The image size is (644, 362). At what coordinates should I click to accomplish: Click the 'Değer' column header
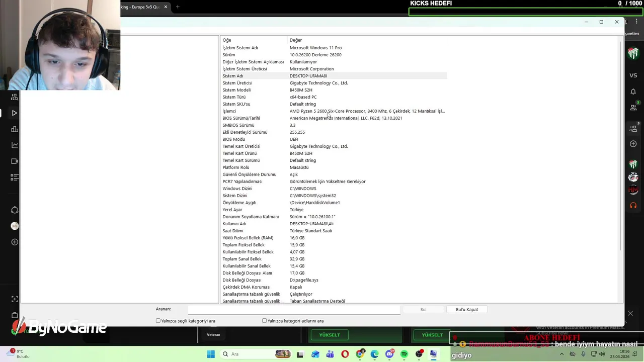[x=367, y=40]
